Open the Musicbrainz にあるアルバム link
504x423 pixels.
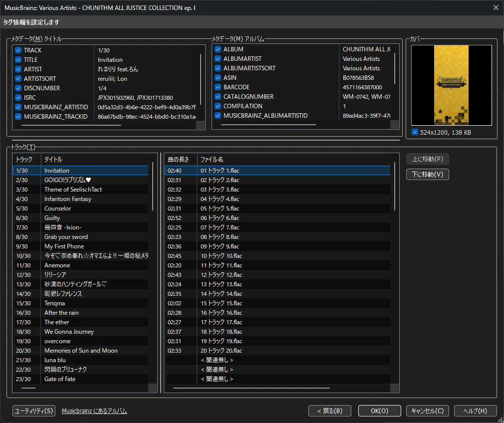(x=94, y=411)
